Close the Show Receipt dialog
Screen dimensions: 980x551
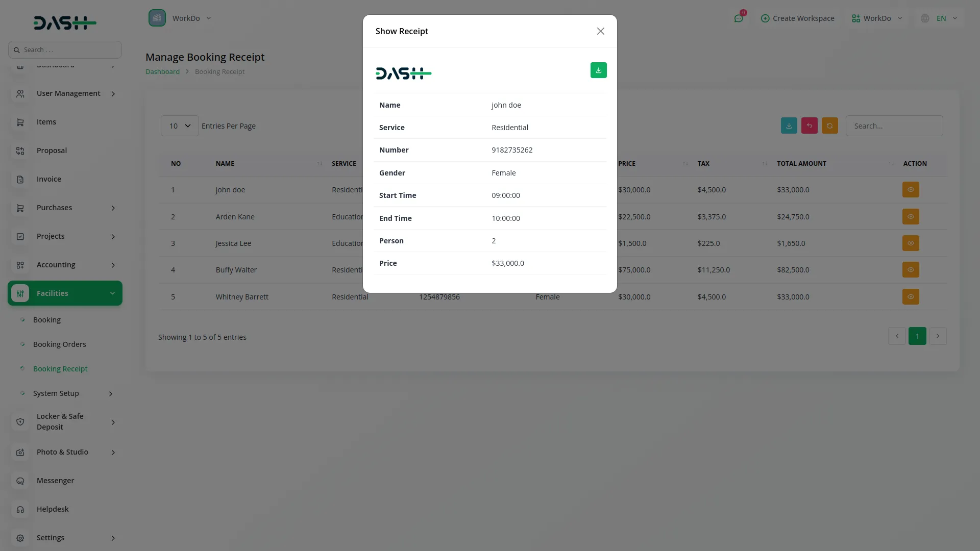click(x=600, y=31)
